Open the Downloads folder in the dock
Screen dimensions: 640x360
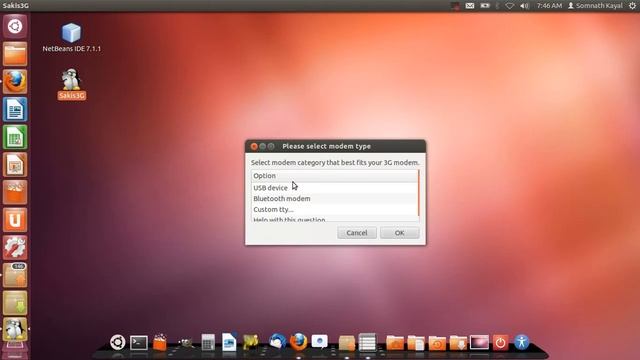pyautogui.click(x=458, y=343)
